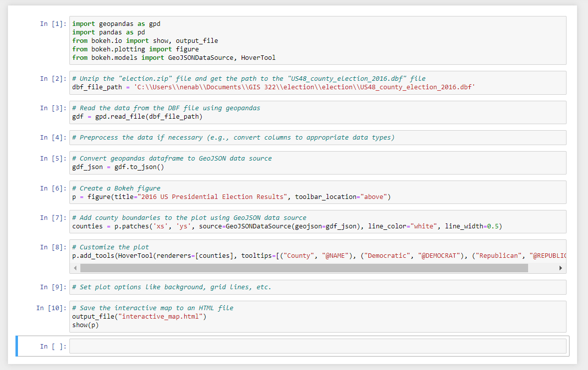588x370 pixels.
Task: Click the left scroll arrow in cell 8
Action: point(75,268)
